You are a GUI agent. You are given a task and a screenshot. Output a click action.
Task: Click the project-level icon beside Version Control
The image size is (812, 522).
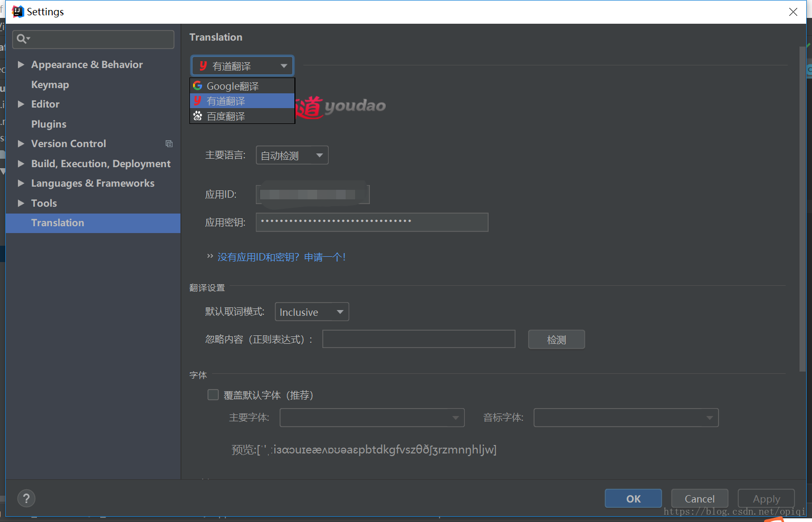(x=169, y=143)
